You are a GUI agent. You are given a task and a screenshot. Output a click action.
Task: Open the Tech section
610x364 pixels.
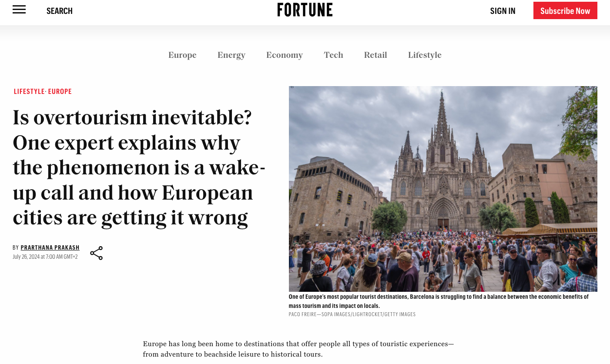(x=333, y=55)
